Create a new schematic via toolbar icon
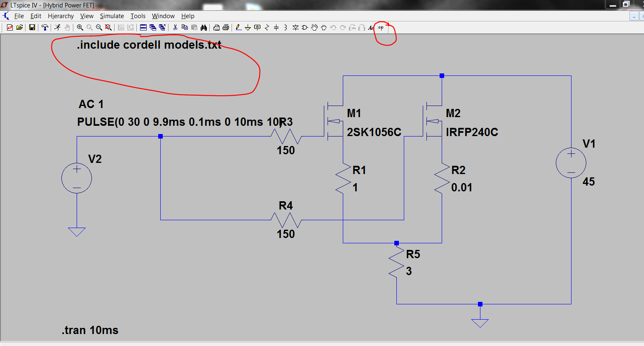The image size is (644, 346). (x=10, y=28)
